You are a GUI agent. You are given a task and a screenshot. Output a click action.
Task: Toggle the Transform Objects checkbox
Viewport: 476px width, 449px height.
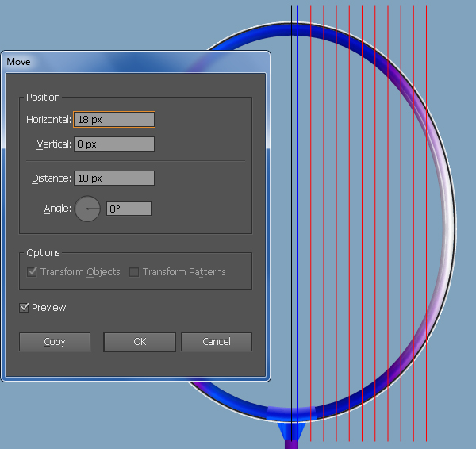(32, 272)
